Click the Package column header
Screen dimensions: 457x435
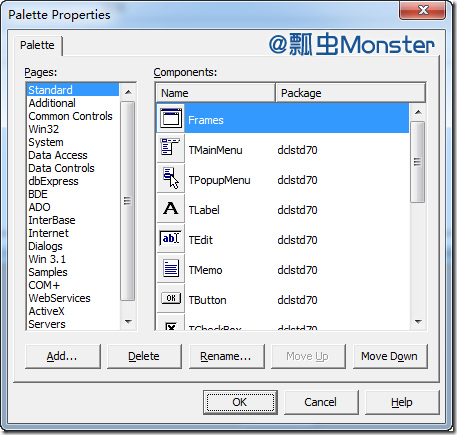350,93
